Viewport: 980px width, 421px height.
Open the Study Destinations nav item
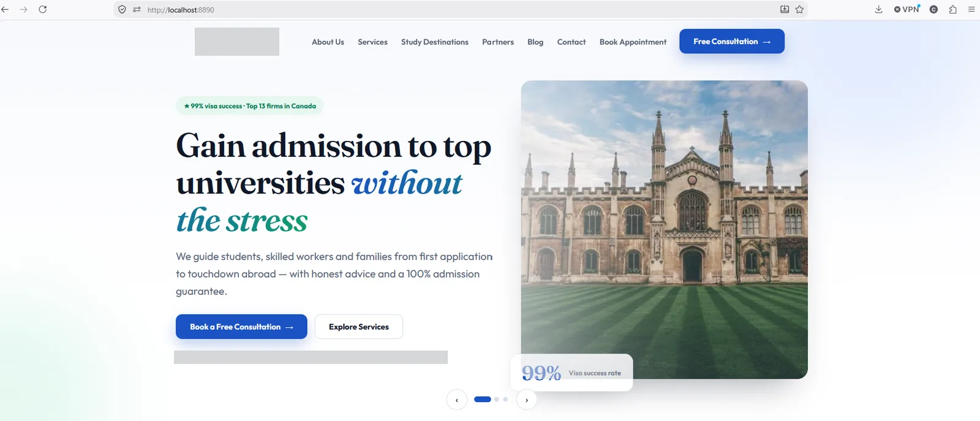(435, 42)
